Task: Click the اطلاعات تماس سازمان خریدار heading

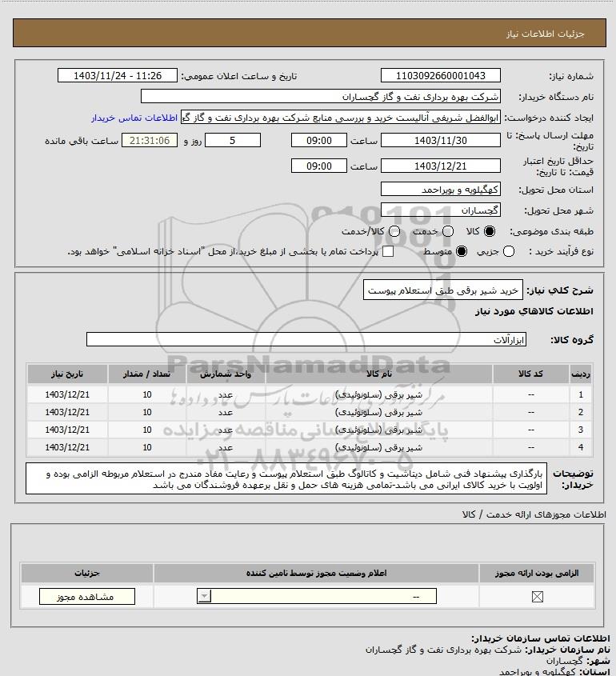Action: pos(541,638)
